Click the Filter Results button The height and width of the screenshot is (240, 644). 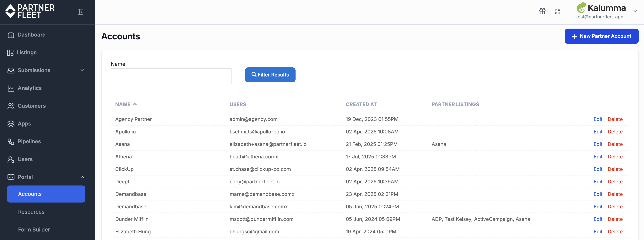[x=270, y=75]
